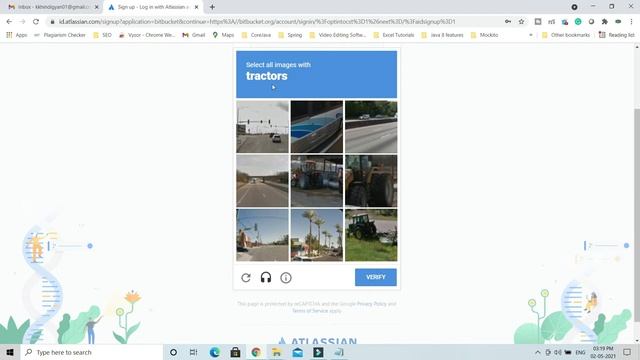Image resolution: width=640 pixels, height=360 pixels.
Task: Reload the captcha challenge with refresh icon
Action: pyautogui.click(x=246, y=278)
